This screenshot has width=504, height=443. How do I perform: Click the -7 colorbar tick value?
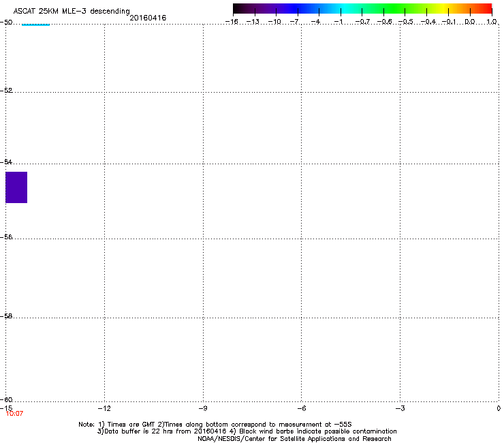tap(294, 22)
